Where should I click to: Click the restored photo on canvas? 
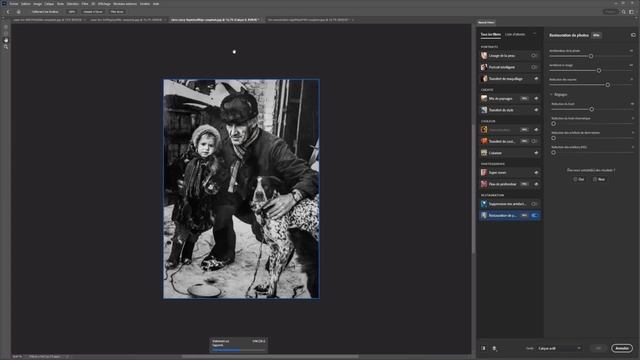click(241, 189)
